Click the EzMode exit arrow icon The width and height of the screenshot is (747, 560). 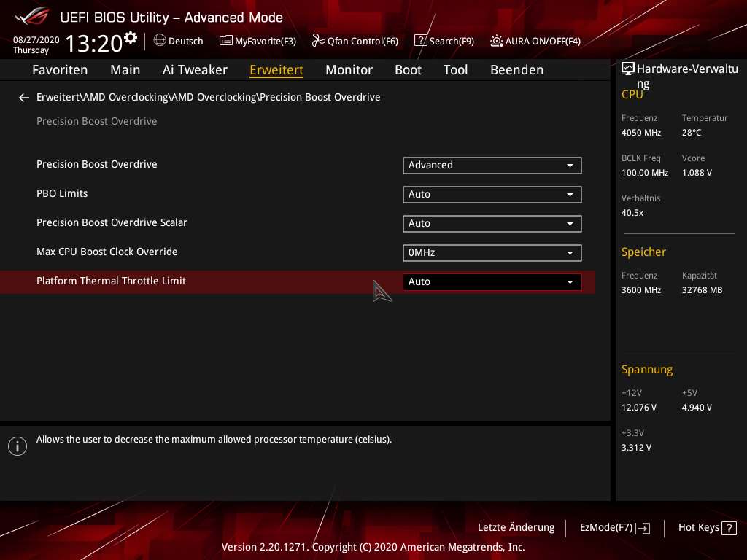(x=643, y=528)
